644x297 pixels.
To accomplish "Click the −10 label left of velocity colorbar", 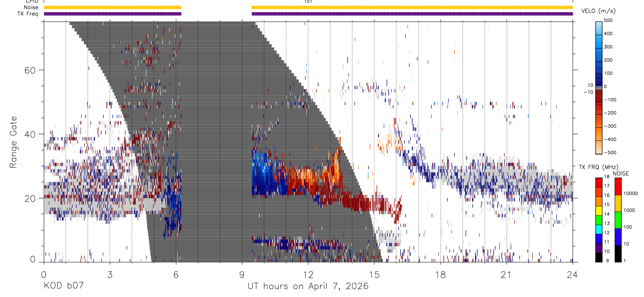I will pos(587,92).
